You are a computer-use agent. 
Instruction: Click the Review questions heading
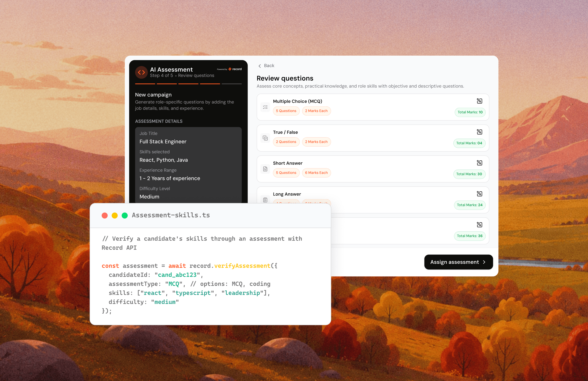coord(285,78)
